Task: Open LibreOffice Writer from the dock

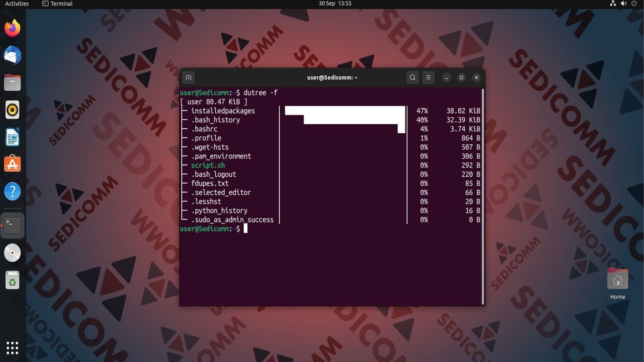Action: (x=12, y=137)
